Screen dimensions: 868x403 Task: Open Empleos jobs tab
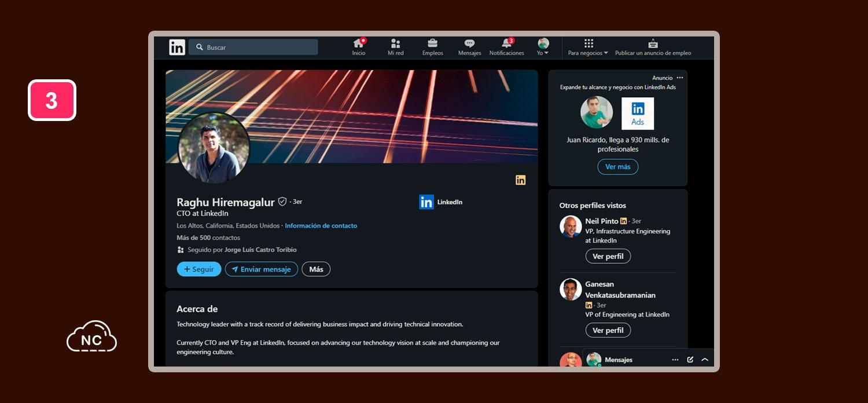click(x=432, y=47)
